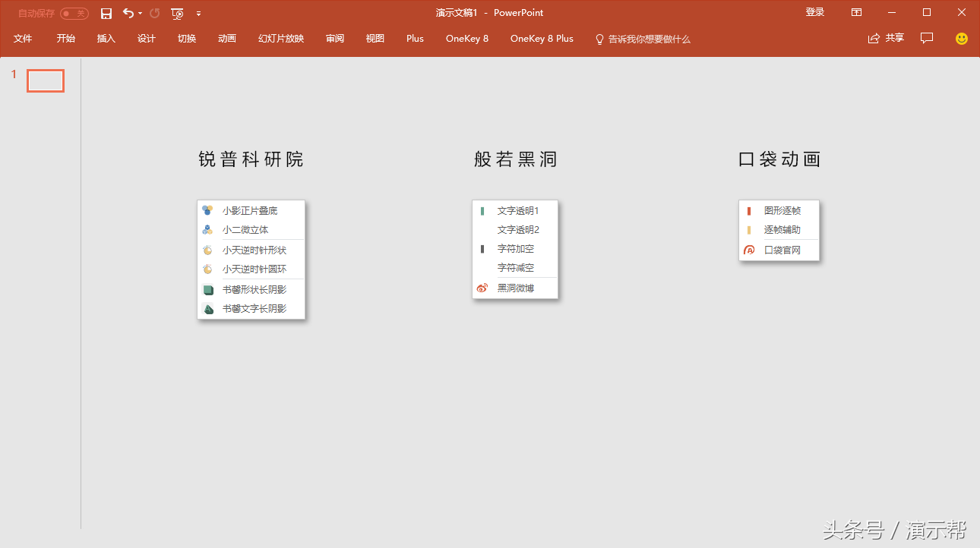This screenshot has height=548, width=980.
Task: Click the 小二微立体 icon
Action: point(207,229)
